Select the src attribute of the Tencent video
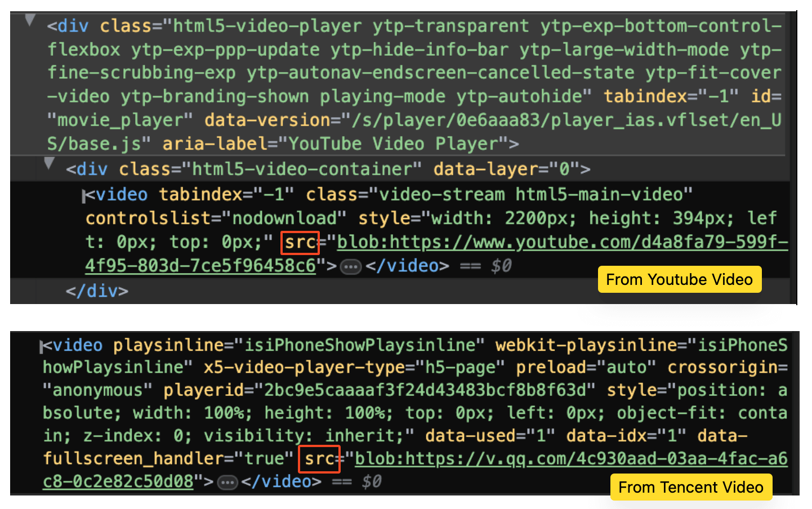812x509 pixels. click(x=319, y=459)
